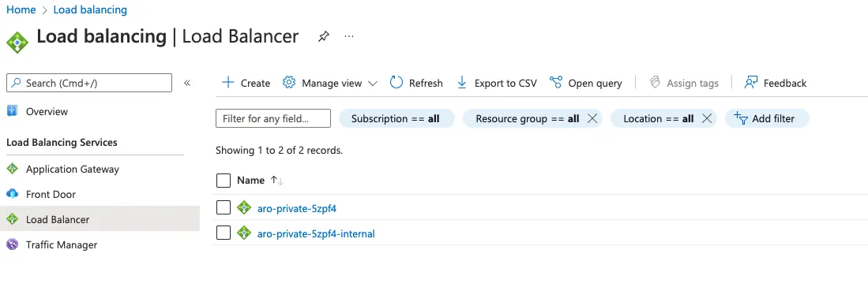Screen dimensions: 868x302
Task: Click the Feedback person icon
Action: click(750, 83)
